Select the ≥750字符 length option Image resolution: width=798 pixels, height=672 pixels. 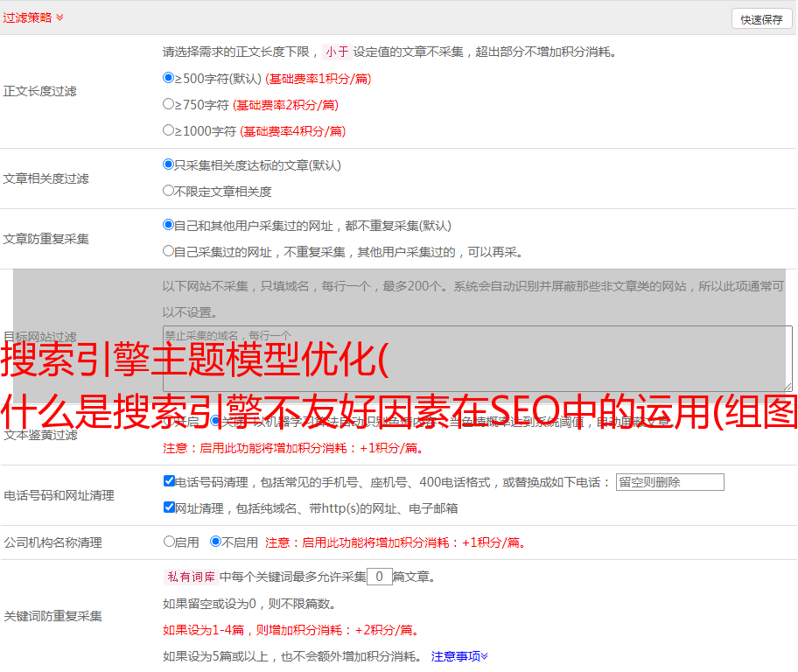[x=169, y=104]
